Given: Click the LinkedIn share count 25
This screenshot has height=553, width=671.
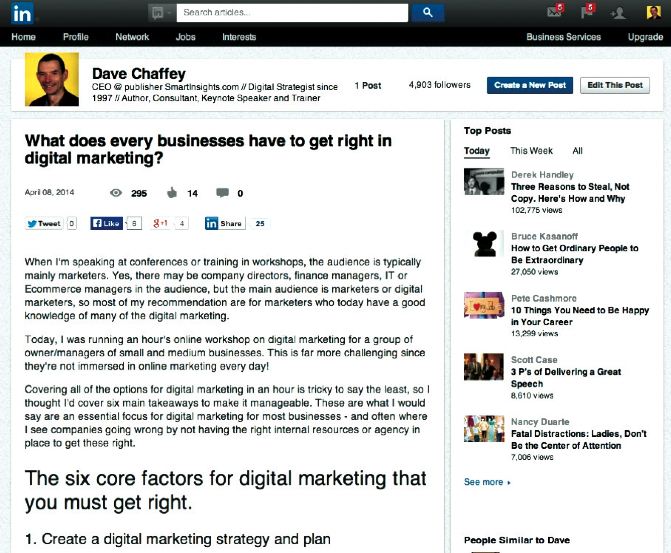Looking at the screenshot, I should 260,223.
